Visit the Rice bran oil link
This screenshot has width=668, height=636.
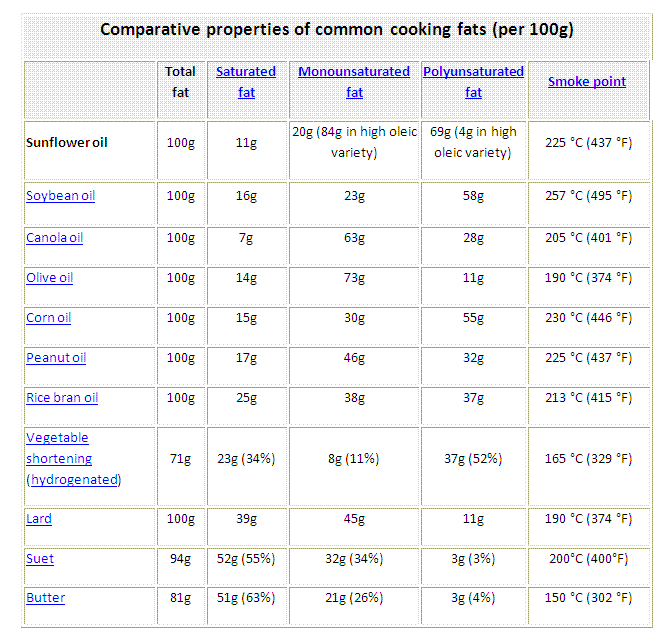pos(62,397)
